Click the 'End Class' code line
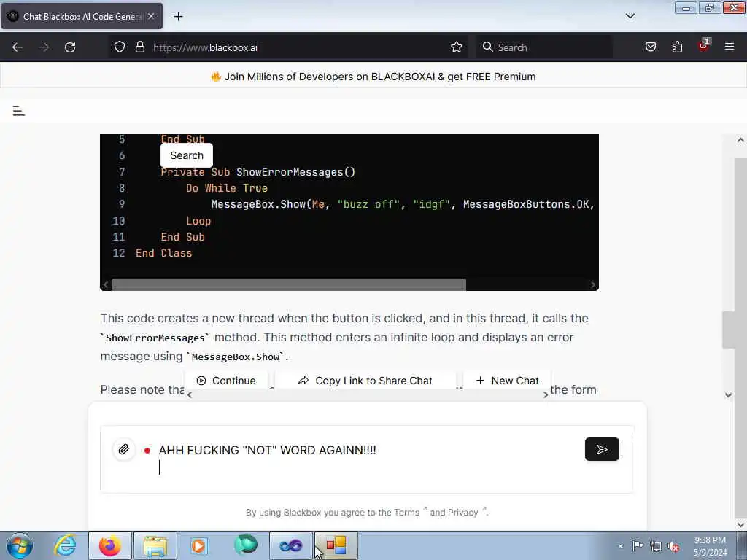 163,253
